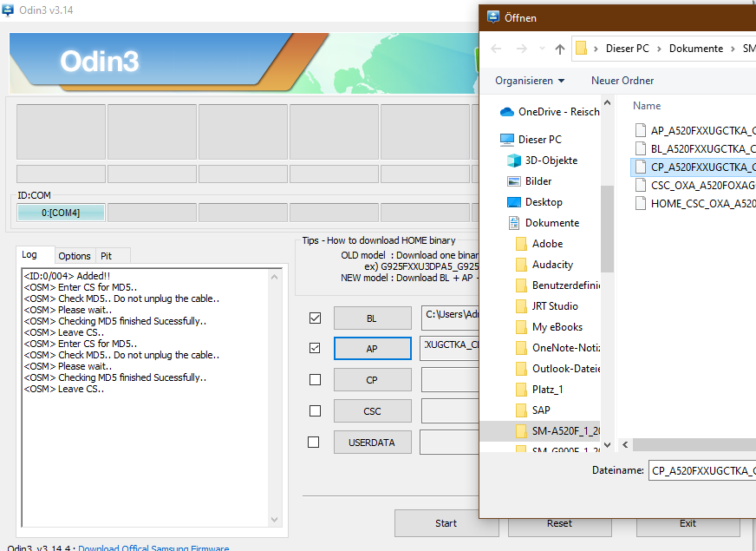Open recent locations dropdown arrow in Öffnen dialog
The width and height of the screenshot is (756, 551).
542,49
